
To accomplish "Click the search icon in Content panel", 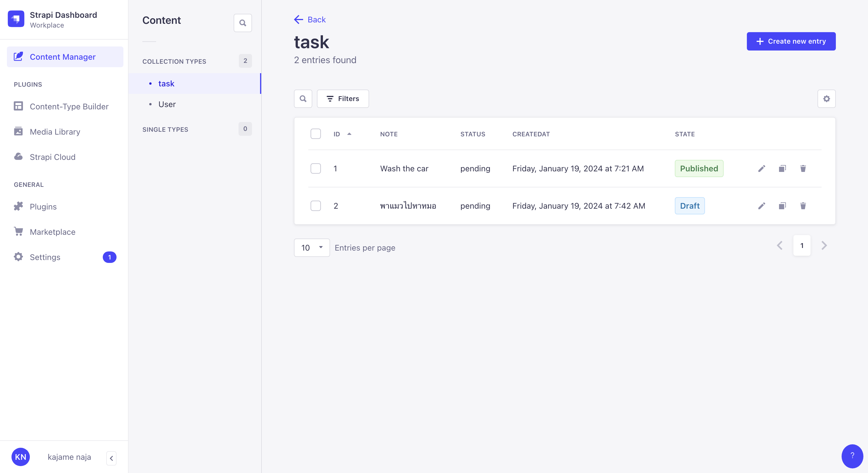I will click(243, 23).
